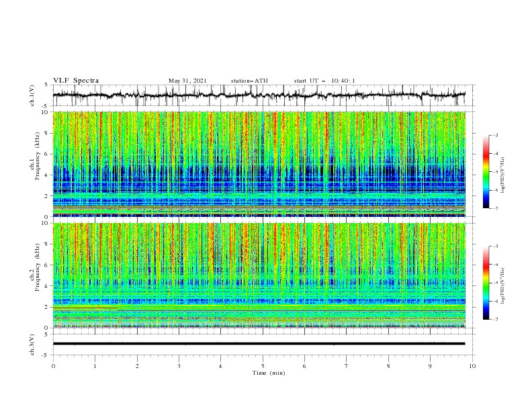Click the 'station=ATH' label
The image size is (532, 411).
pyautogui.click(x=249, y=81)
